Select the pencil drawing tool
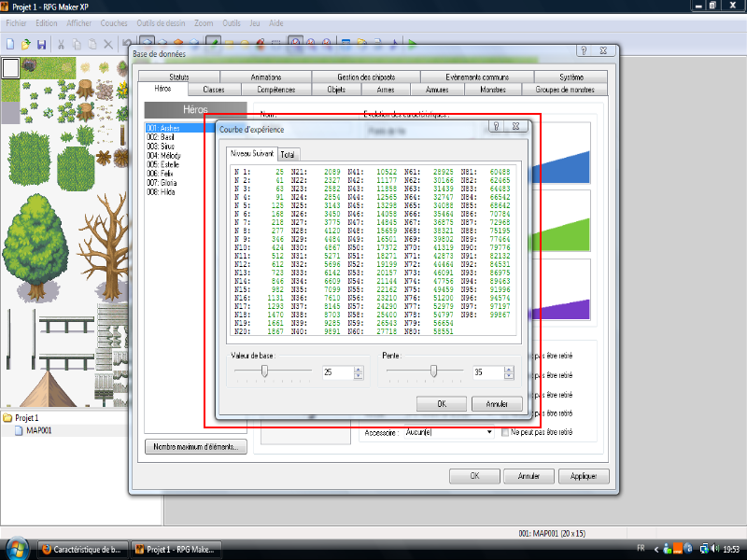Image resolution: width=747 pixels, height=560 pixels. click(214, 43)
